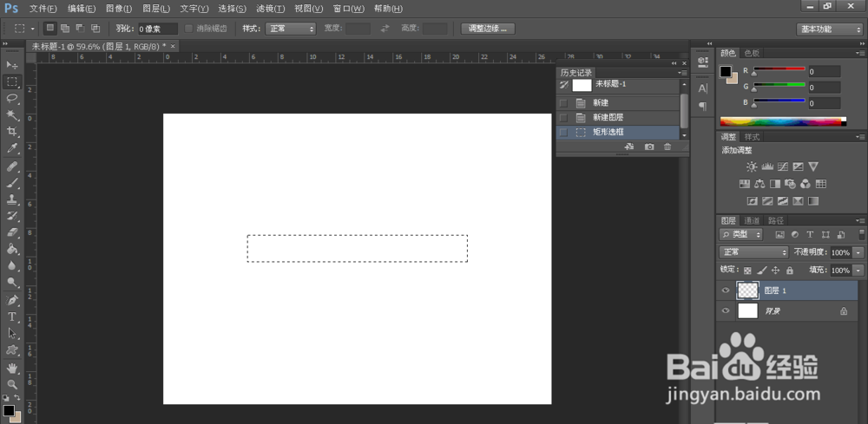Hide 背景 layer visibility eye
Screen dimensions: 868x424
[725, 310]
